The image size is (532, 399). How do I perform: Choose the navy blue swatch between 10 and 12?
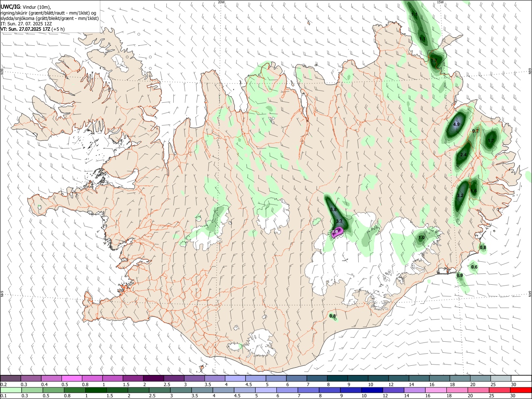click(371, 390)
